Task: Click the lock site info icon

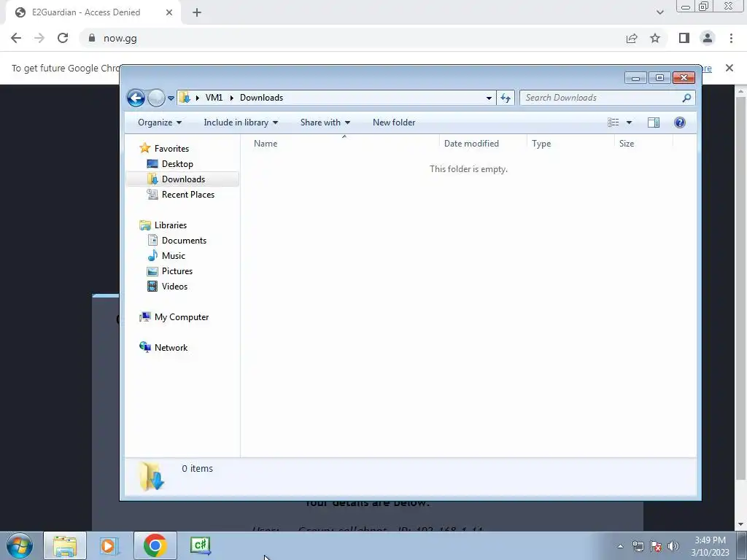Action: pos(92,38)
